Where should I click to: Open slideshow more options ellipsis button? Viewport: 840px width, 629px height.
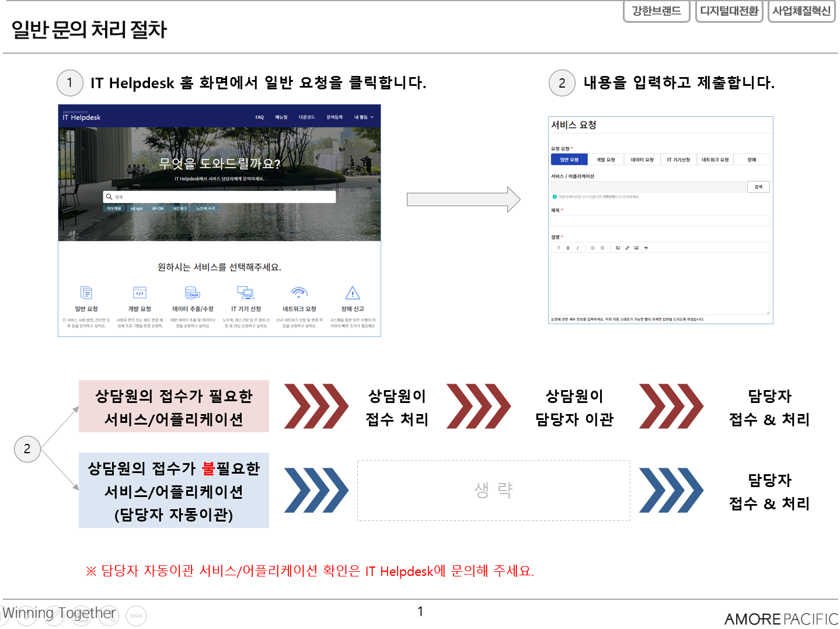tap(136, 616)
